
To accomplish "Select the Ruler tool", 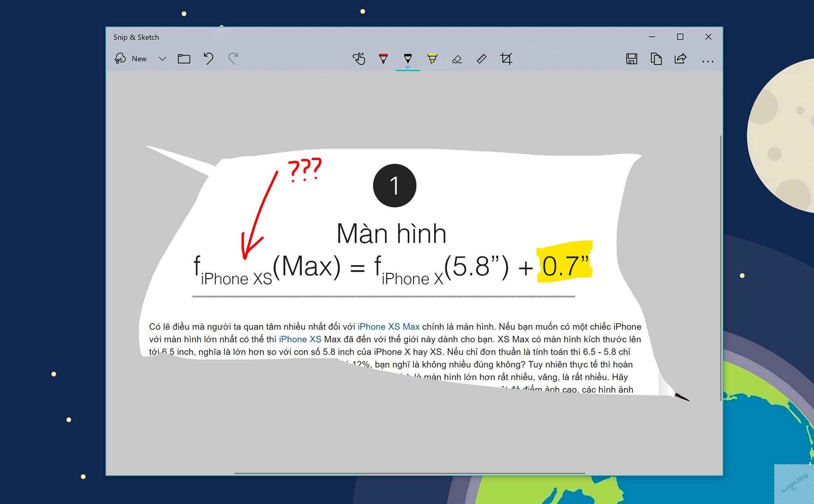I will coord(481,59).
